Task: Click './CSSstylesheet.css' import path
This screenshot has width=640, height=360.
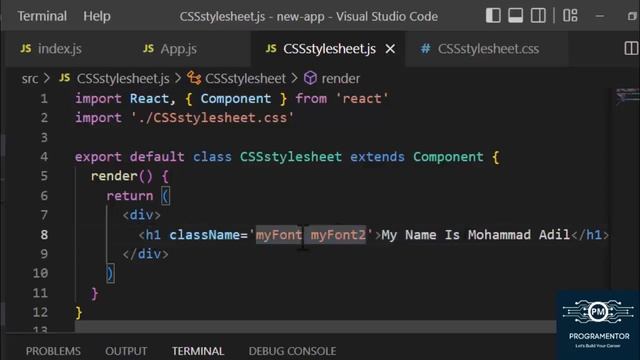Action: [212, 118]
